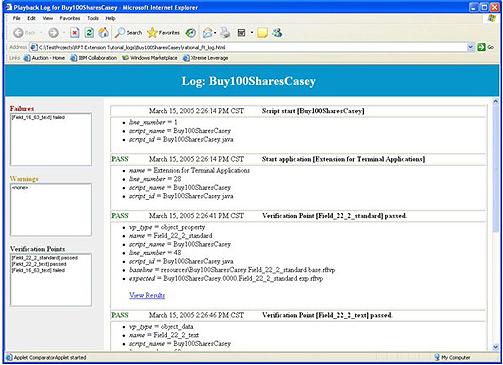The height and width of the screenshot is (365, 503).
Task: Click the yellow Discuss note icon
Action: click(x=262, y=33)
